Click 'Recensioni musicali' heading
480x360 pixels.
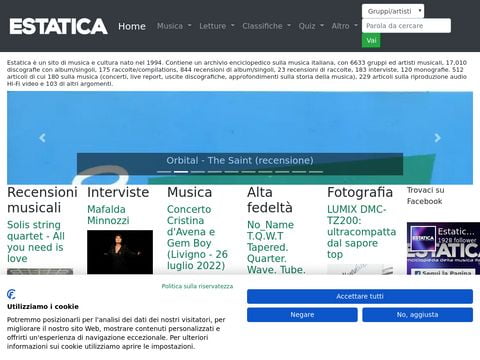pyautogui.click(x=42, y=200)
